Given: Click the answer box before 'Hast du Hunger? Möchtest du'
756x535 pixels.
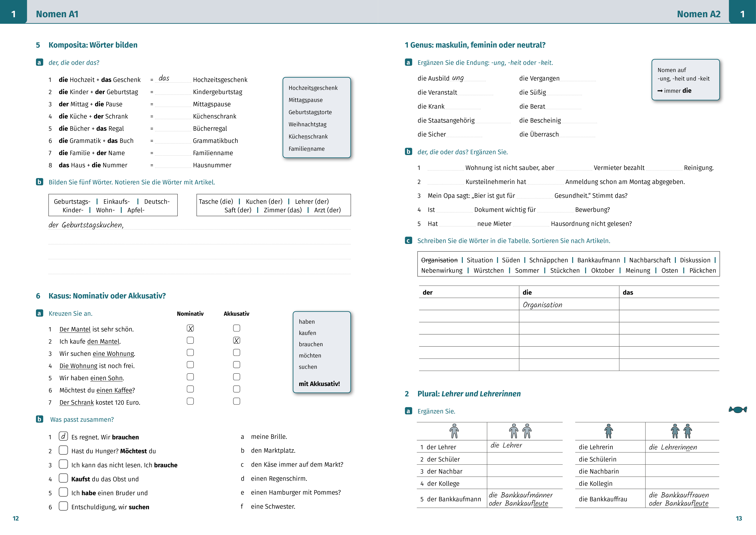Looking at the screenshot, I should pos(63,450).
